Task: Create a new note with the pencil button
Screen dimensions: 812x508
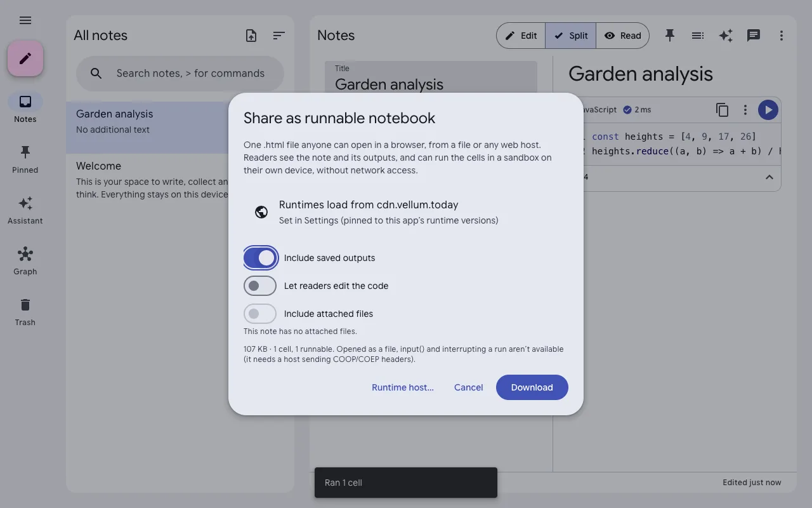Action: pyautogui.click(x=25, y=58)
